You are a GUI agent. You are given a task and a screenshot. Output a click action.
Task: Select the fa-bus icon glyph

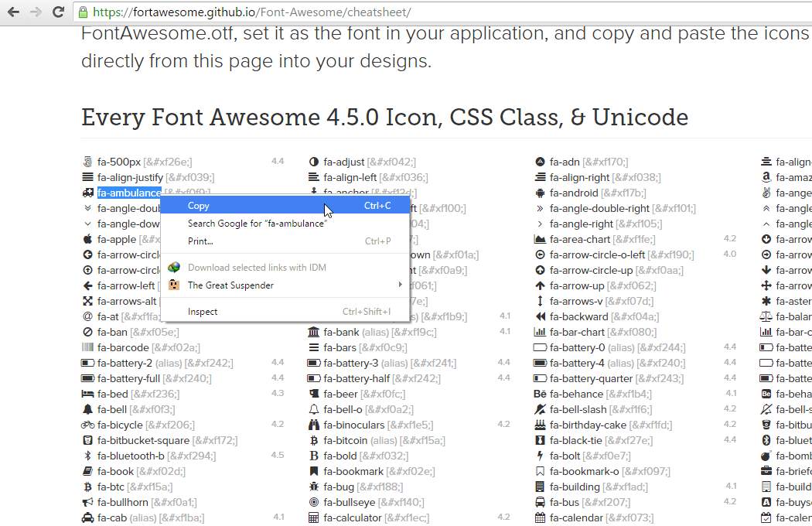(x=540, y=502)
